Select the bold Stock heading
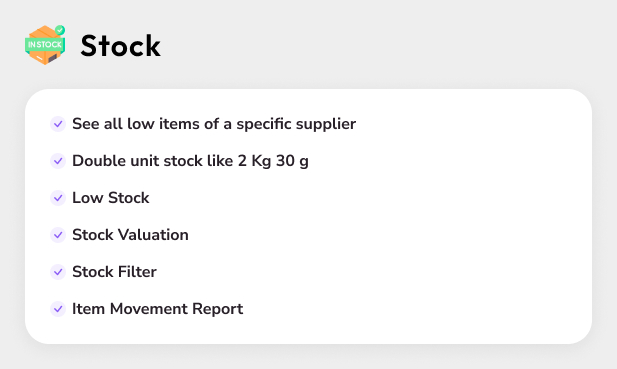Screen dimensions: 617x369 click(x=120, y=46)
